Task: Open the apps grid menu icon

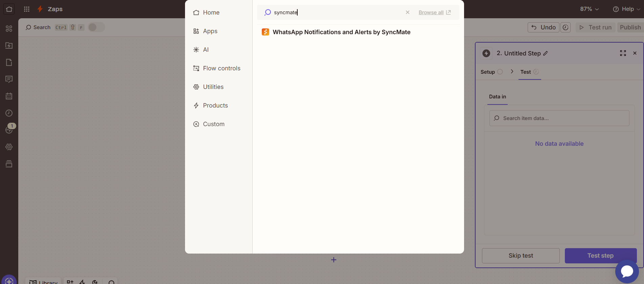Action: click(27, 9)
